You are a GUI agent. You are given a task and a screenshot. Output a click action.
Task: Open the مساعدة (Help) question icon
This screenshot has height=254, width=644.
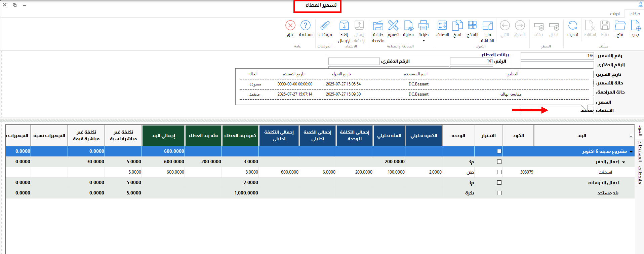(x=306, y=25)
